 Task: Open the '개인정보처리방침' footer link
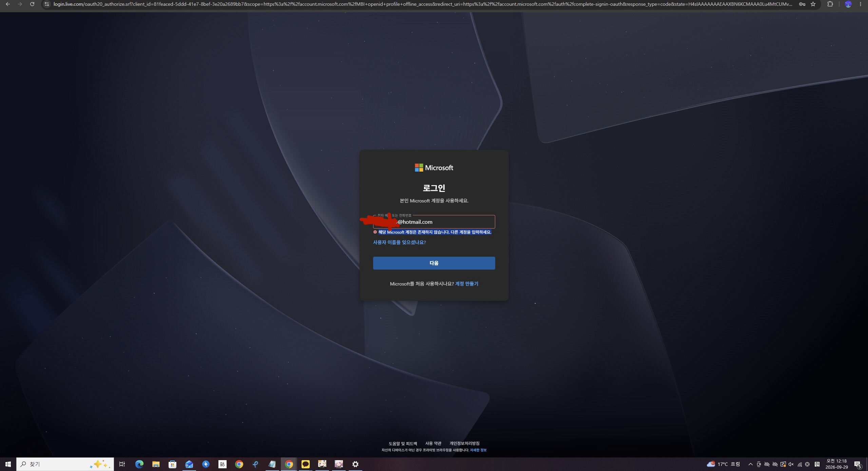[464, 444]
